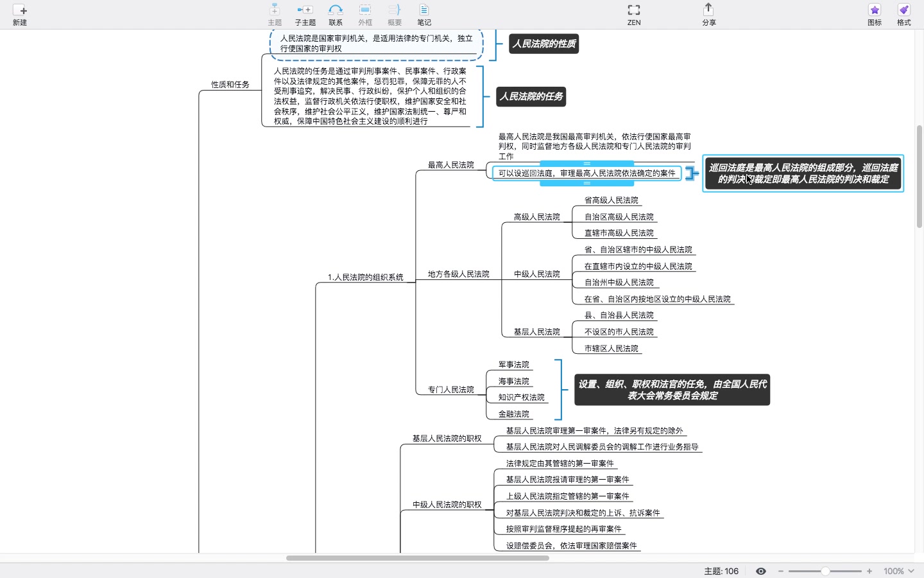The width and height of the screenshot is (924, 578).
Task: Select the 县、自治县人民法院 subtopic
Action: (619, 315)
